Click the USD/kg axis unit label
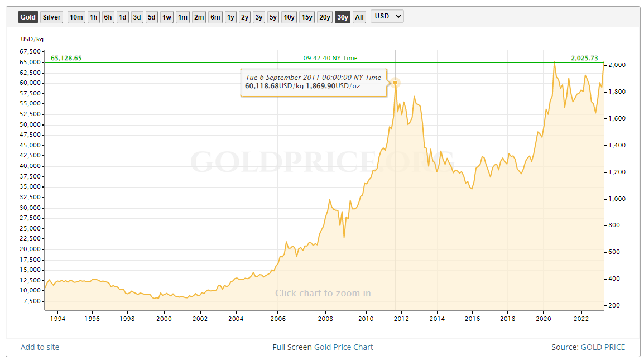 [x=32, y=39]
